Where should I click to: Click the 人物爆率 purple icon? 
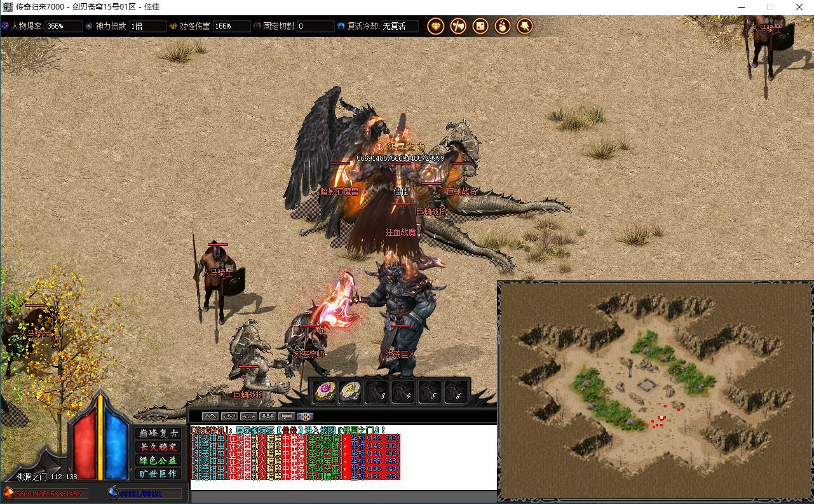[x=5, y=26]
